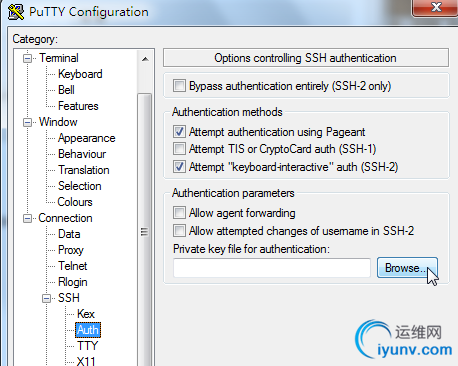This screenshot has width=458, height=366.
Task: Open Kex settings under SSH
Action: tap(86, 314)
